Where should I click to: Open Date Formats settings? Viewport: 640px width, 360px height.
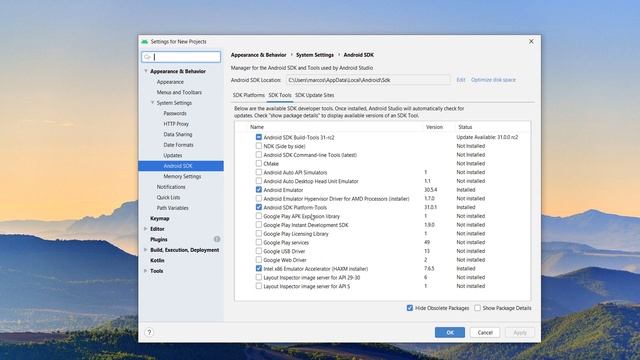[178, 145]
